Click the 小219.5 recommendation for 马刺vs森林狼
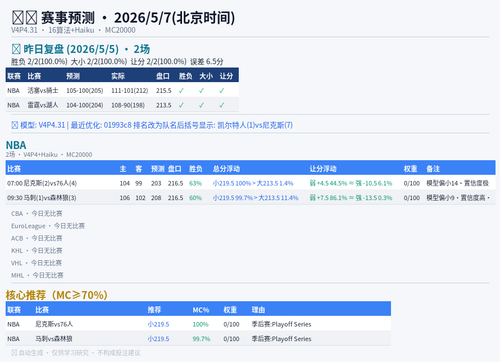 (x=158, y=339)
